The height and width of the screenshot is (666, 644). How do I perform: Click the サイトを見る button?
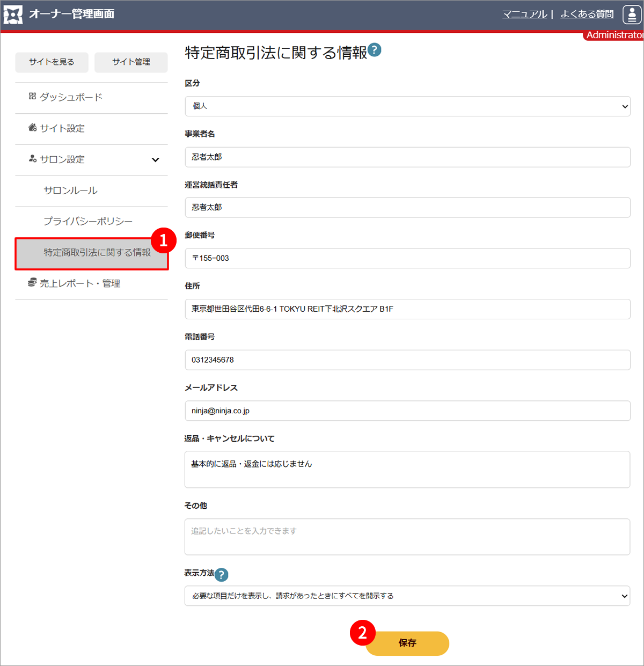(52, 62)
